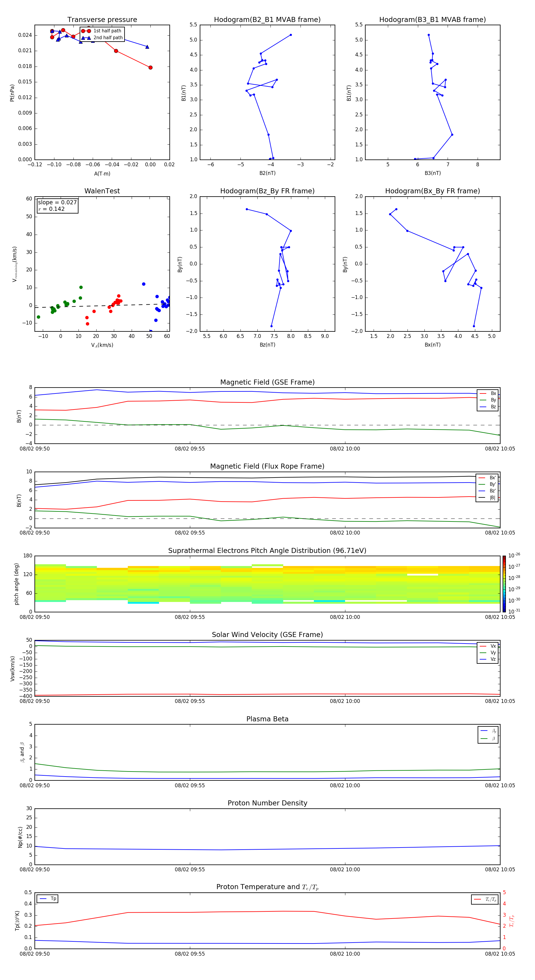Click the 'B2(nT)' x-axis label
The image size is (535, 980).
[x=267, y=173]
